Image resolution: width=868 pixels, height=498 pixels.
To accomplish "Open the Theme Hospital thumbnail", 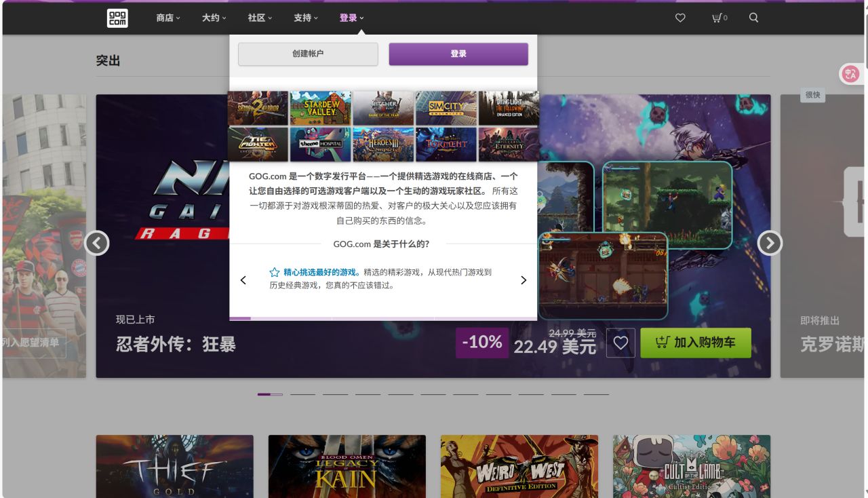I will point(321,144).
